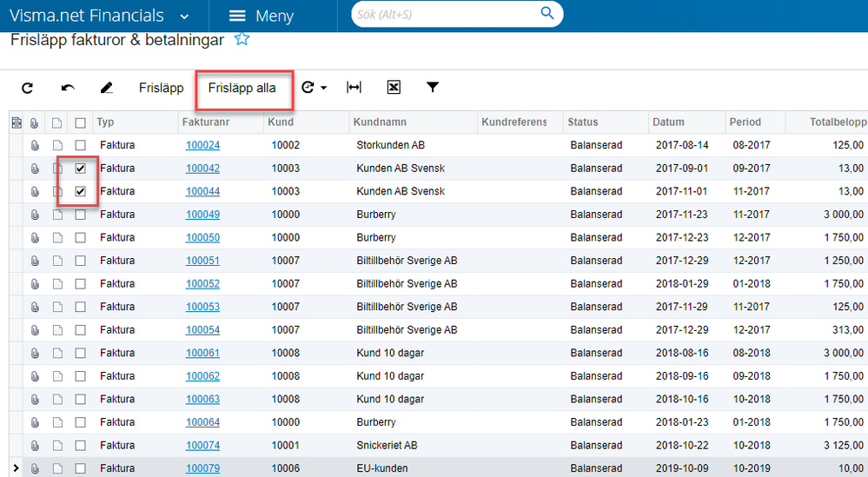Screen dimensions: 868x477
Task: Click row indicator arrow beside invoice 100079
Action: 16,468
